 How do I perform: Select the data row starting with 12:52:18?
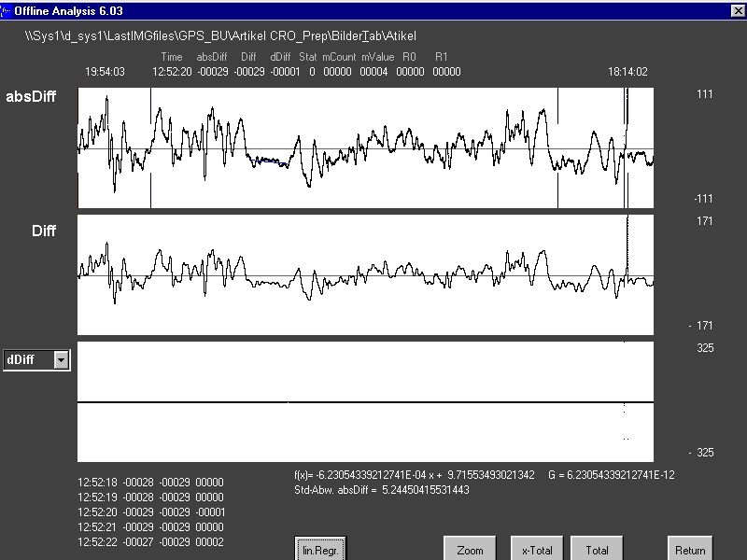click(150, 483)
